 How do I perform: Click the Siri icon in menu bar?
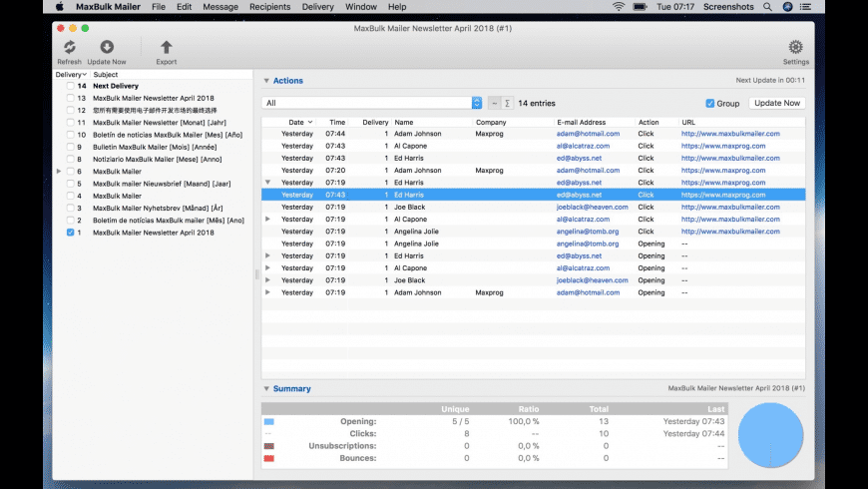coord(787,7)
